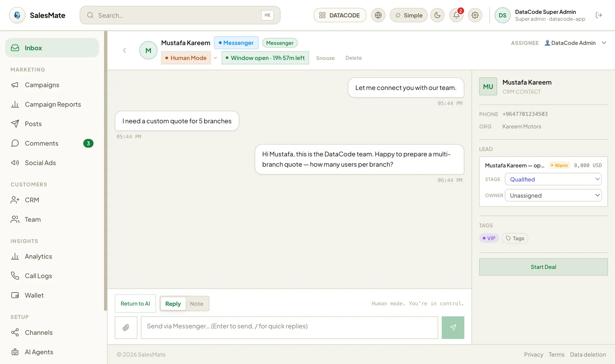Screen dimensions: 615x364
Task: Click Mustafa Kareem's M avatar
Action: [148, 50]
